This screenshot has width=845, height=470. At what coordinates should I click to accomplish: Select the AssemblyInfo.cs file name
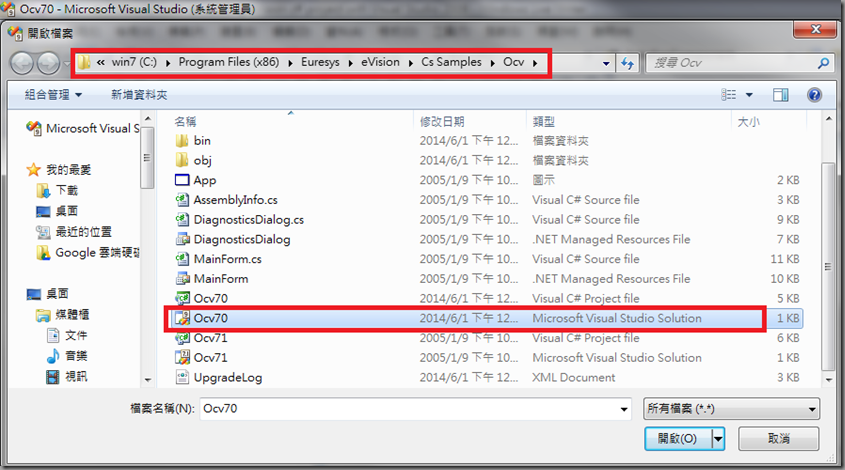click(x=236, y=200)
